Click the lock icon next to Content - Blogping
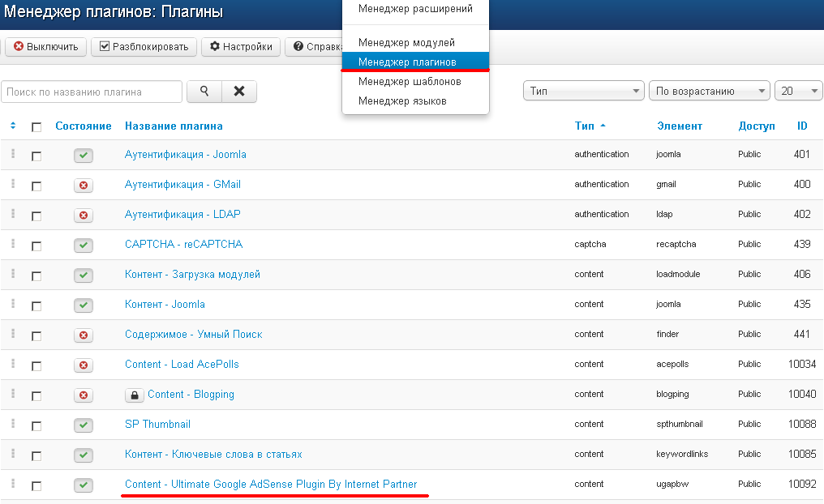The width and height of the screenshot is (824, 504). 135,395
